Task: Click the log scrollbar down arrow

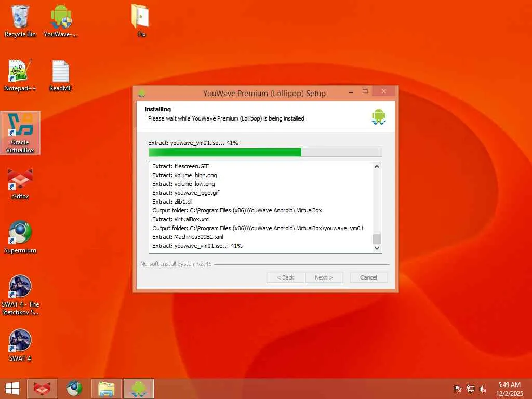Action: pyautogui.click(x=377, y=248)
